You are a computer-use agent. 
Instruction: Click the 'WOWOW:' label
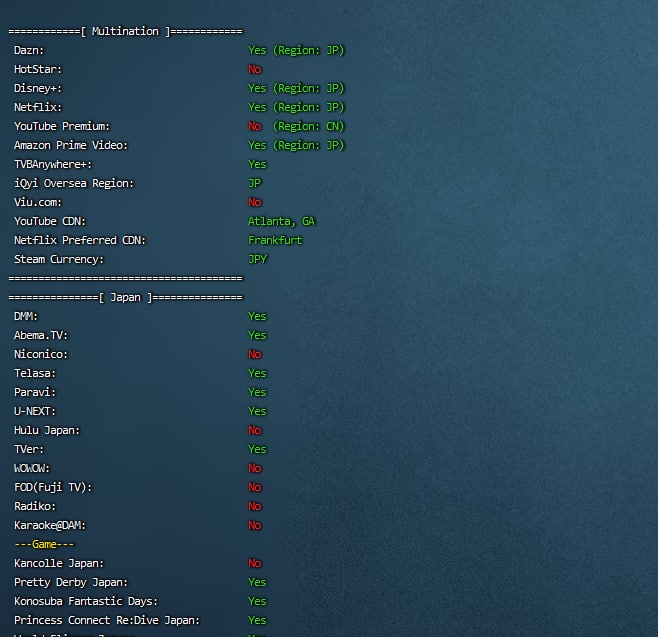coord(32,468)
